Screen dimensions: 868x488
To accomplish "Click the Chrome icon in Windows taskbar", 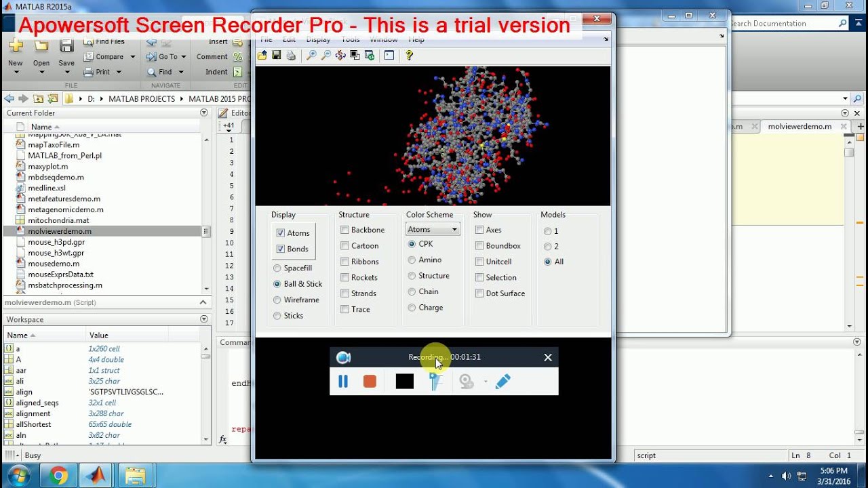I will (x=58, y=476).
